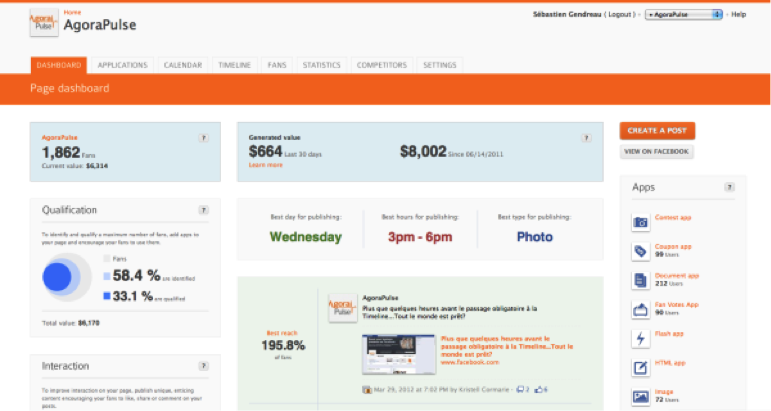Click the likes thumb icon on the post

pyautogui.click(x=538, y=389)
